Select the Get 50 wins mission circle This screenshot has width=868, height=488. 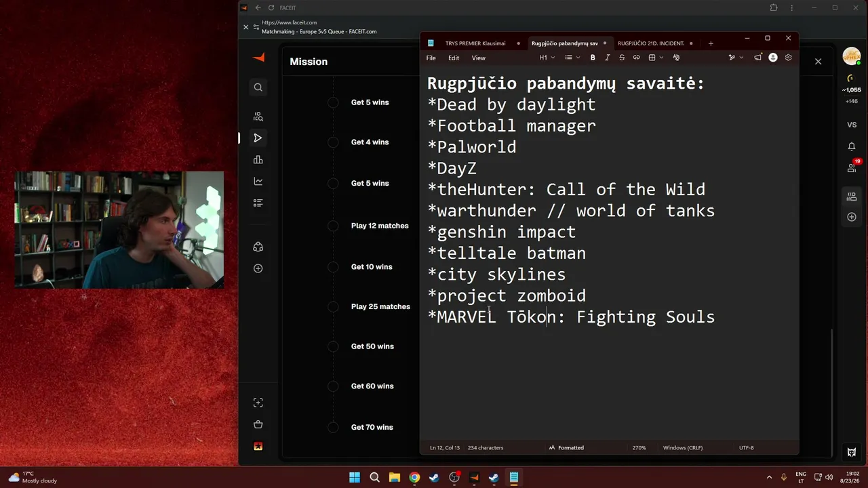(333, 346)
